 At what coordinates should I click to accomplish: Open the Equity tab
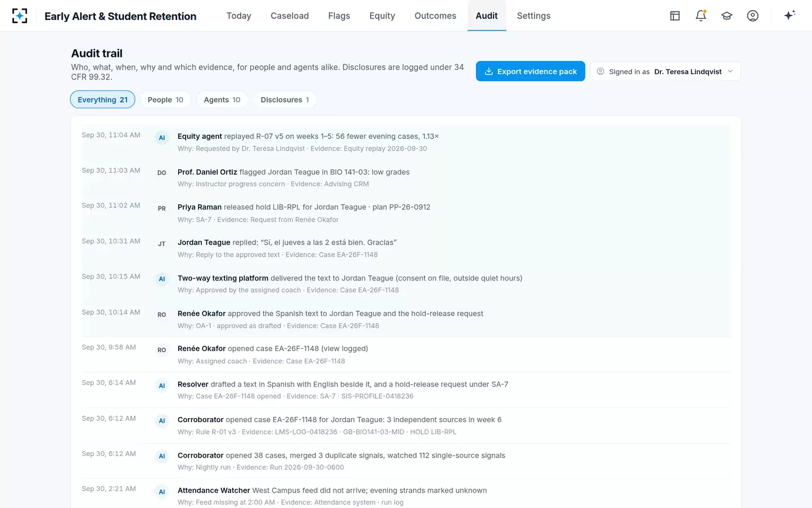tap(382, 16)
